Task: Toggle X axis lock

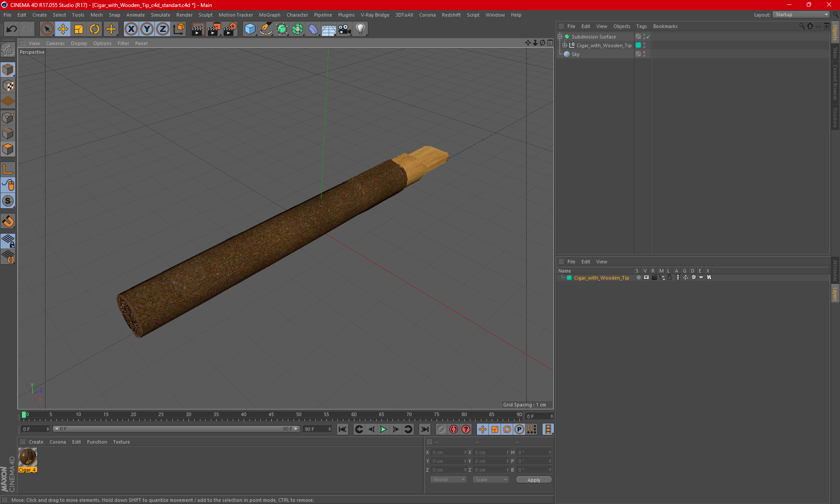Action: 131,29
